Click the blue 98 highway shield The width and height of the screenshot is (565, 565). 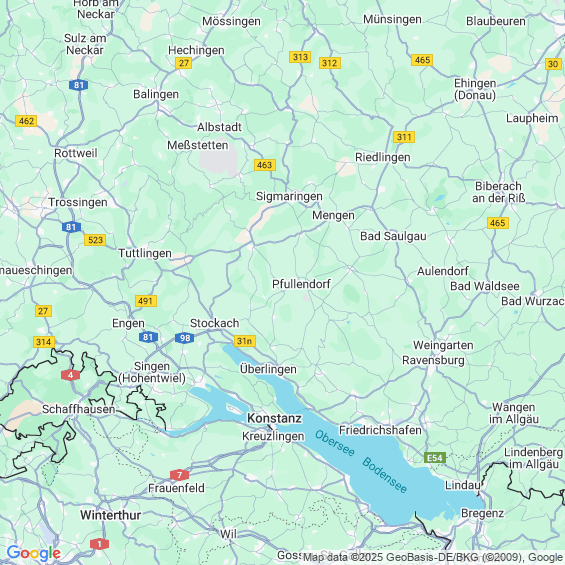click(185, 338)
